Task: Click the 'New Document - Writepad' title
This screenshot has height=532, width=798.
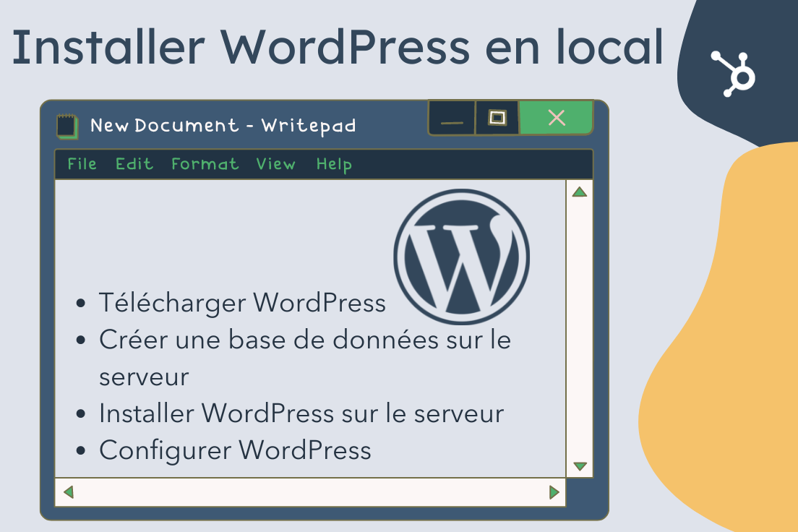Action: [x=223, y=126]
